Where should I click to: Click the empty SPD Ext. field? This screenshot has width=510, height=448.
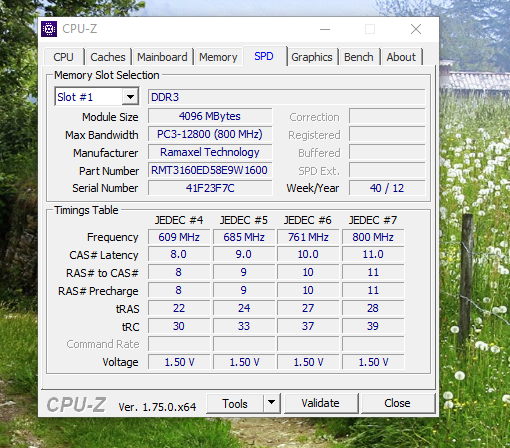(x=387, y=170)
